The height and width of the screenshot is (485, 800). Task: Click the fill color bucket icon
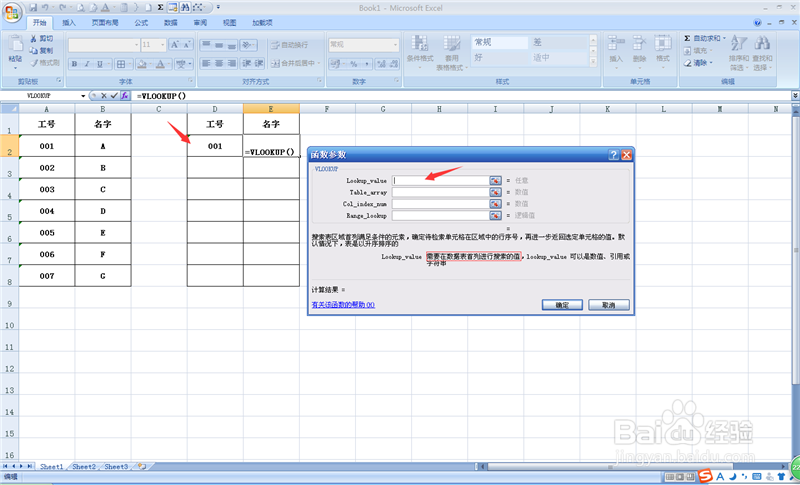pyautogui.click(x=142, y=64)
